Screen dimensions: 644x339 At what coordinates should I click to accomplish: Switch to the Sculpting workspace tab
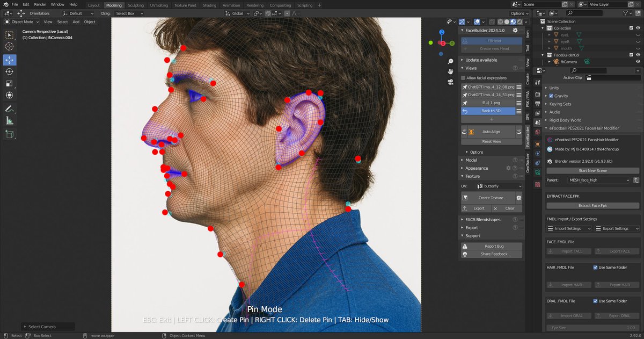coord(135,5)
